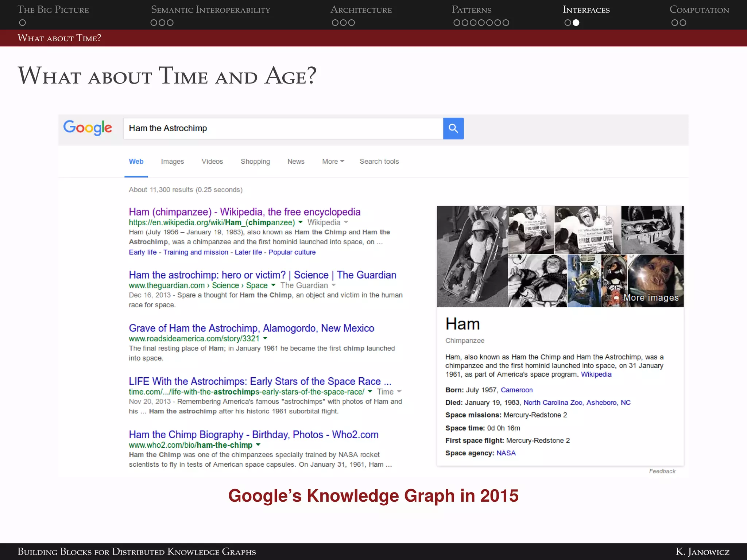
Task: Jump to Semantic Interoperability section
Action: point(210,10)
